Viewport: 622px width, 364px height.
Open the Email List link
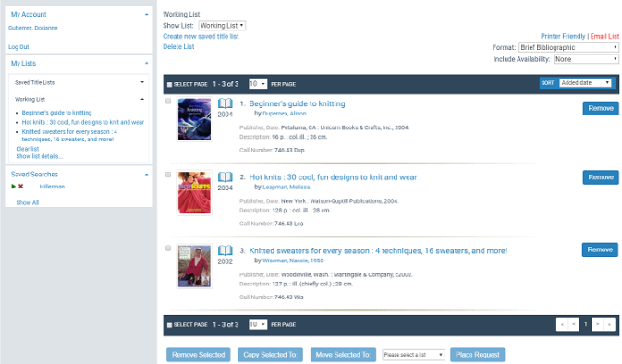click(604, 36)
